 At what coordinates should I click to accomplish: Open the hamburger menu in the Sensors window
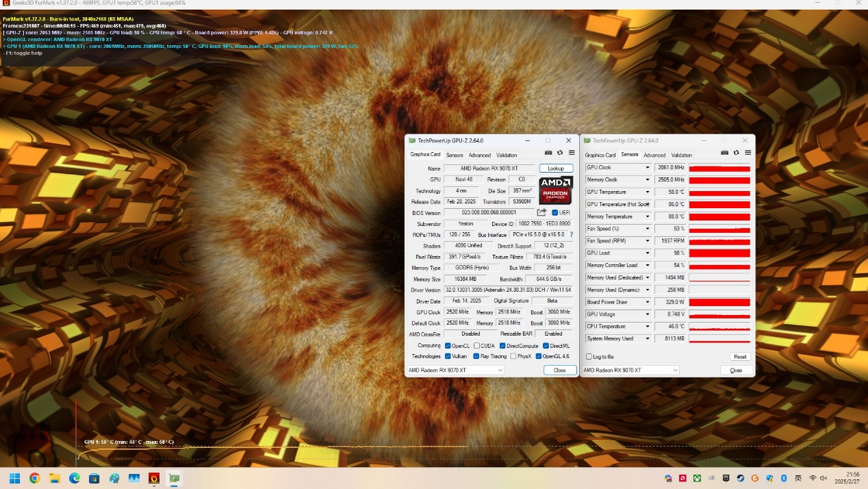[748, 153]
